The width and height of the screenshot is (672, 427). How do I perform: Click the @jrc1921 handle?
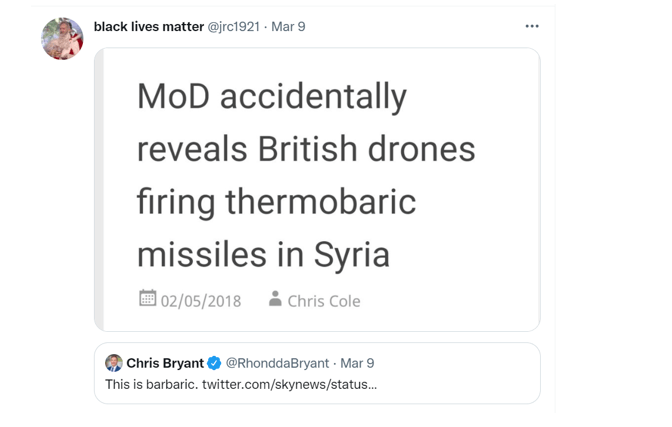pos(233,26)
